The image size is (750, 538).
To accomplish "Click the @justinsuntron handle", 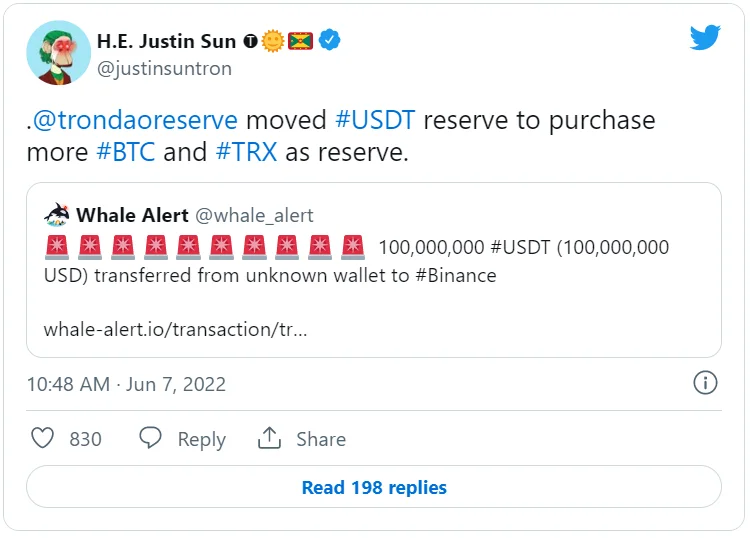I will [x=163, y=69].
